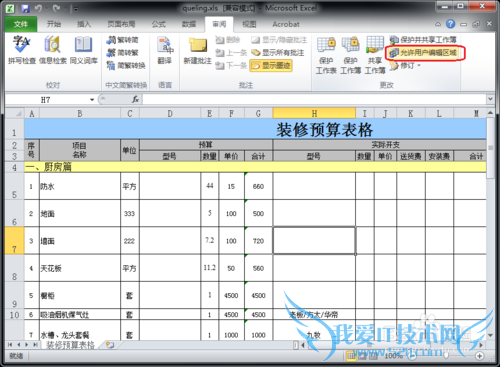This screenshot has width=500, height=367.
Task: Click into the formula bar
Action: click(314, 100)
